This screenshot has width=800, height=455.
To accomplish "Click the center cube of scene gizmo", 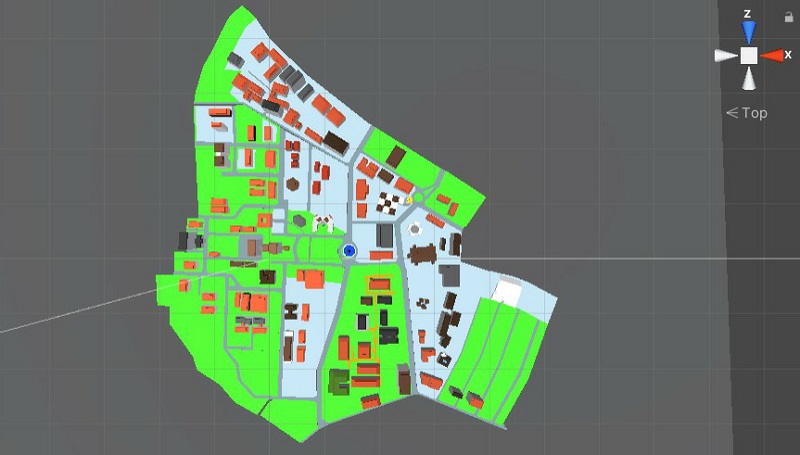I will [749, 56].
